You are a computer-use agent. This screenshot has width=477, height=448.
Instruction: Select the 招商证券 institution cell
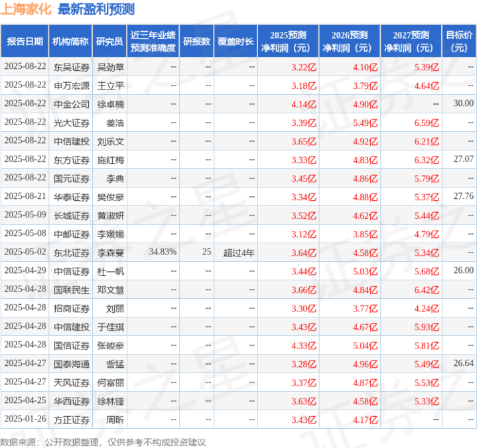pyautogui.click(x=72, y=308)
